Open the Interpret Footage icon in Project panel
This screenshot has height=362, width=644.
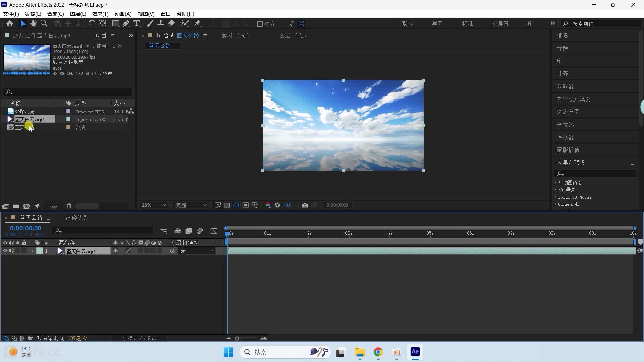click(x=5, y=206)
